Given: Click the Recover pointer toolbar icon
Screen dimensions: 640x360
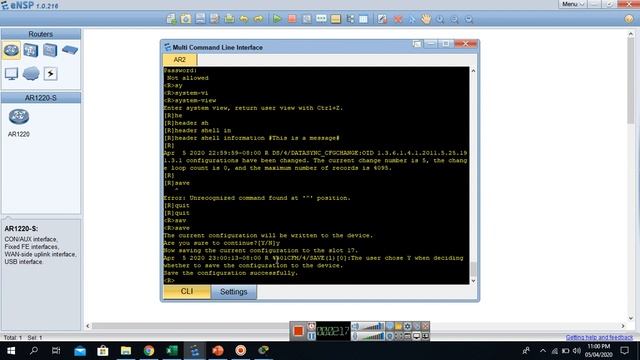Looking at the screenshot, I should pos(412,19).
